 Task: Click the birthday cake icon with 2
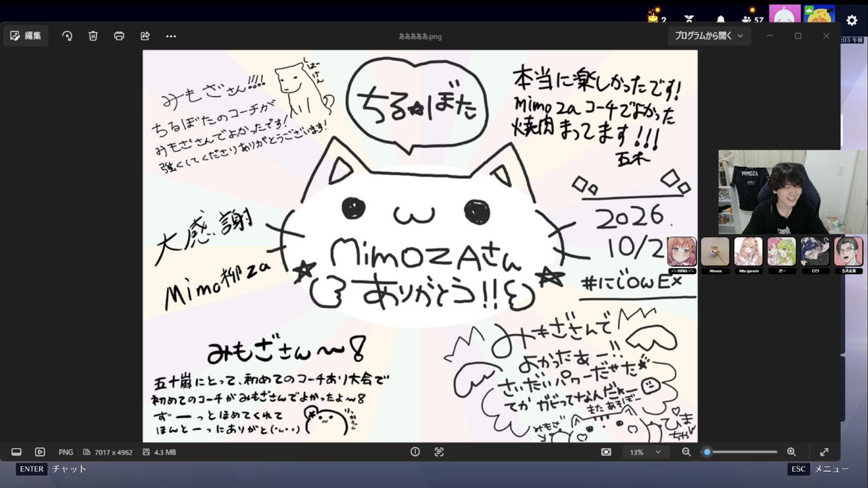pyautogui.click(x=656, y=17)
